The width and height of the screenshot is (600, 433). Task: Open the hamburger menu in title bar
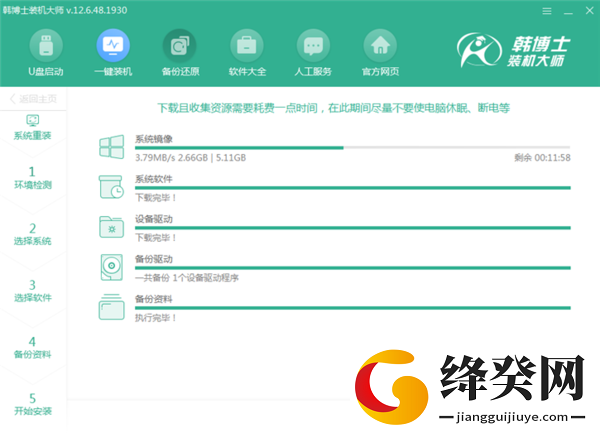[547, 11]
